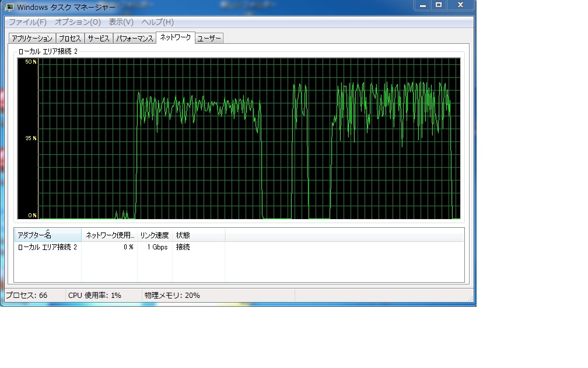This screenshot has height=368, width=588.
Task: Sort by ネットワーク使用 column header
Action: pyautogui.click(x=110, y=235)
